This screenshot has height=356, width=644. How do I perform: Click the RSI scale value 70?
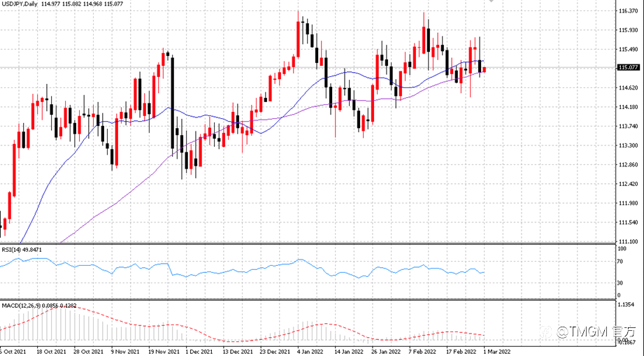tap(621, 262)
